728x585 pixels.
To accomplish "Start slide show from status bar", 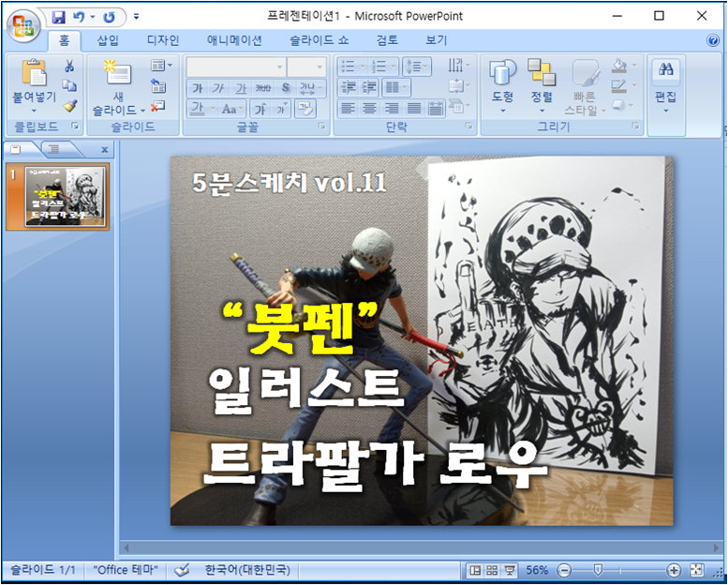I will pyautogui.click(x=511, y=570).
